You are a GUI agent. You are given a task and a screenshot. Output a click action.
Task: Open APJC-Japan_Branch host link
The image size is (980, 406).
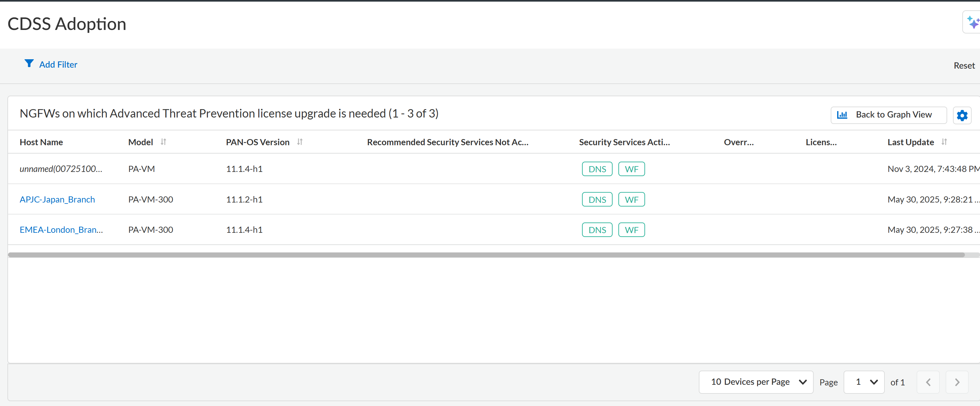[x=58, y=200]
